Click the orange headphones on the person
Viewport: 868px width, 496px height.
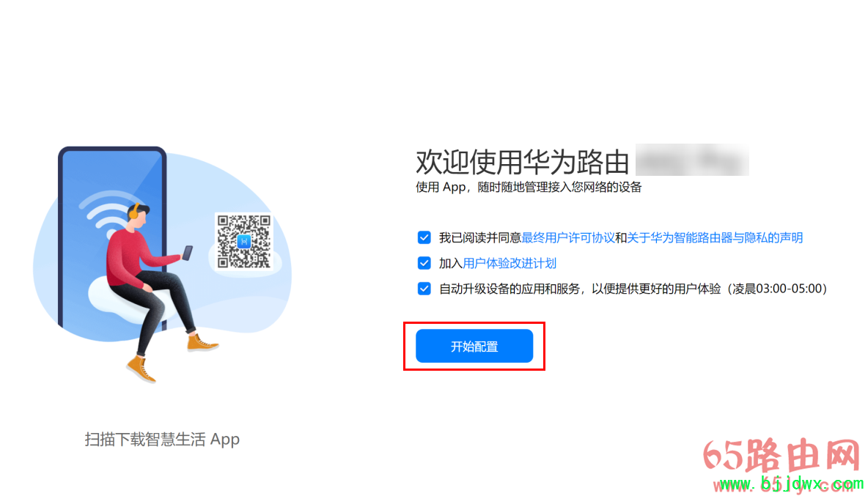point(133,211)
